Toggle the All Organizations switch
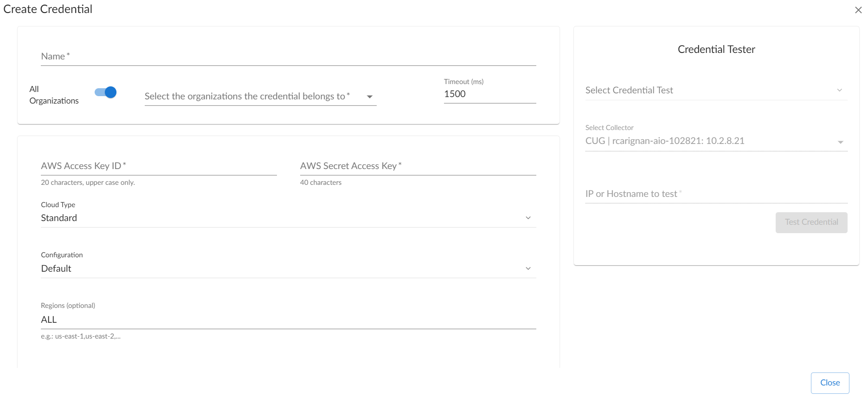868x398 pixels. (106, 92)
